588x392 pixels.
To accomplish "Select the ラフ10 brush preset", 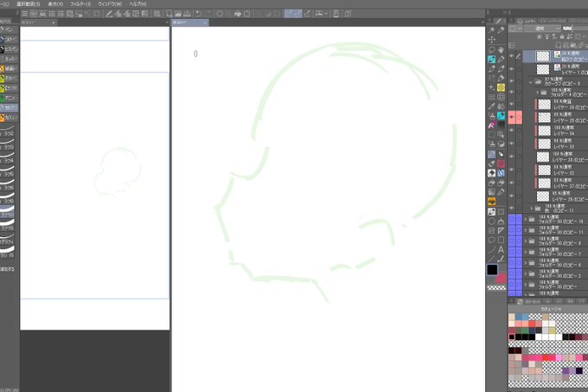I will point(7,212).
